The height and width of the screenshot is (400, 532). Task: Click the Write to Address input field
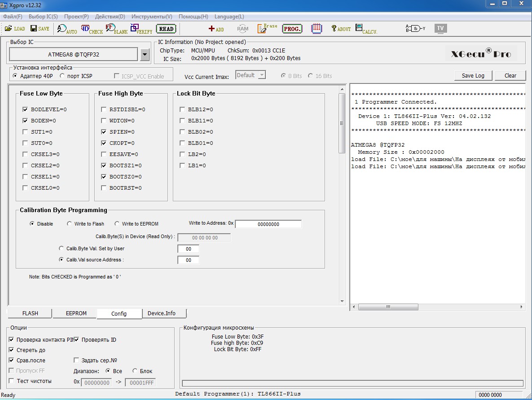(x=268, y=224)
